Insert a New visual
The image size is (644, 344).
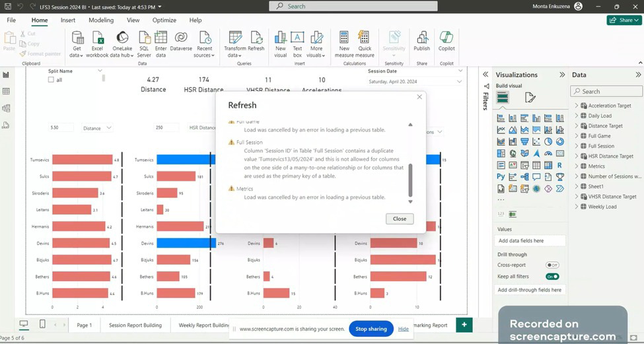[281, 44]
